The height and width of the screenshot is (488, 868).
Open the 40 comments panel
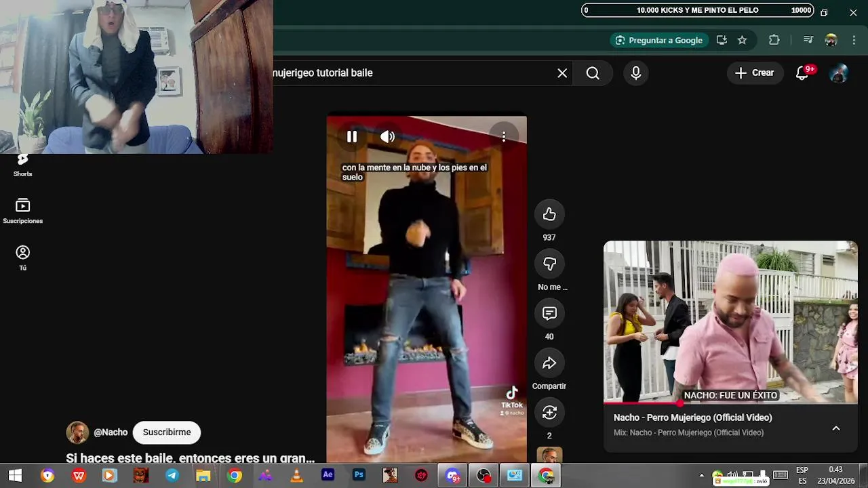(549, 313)
